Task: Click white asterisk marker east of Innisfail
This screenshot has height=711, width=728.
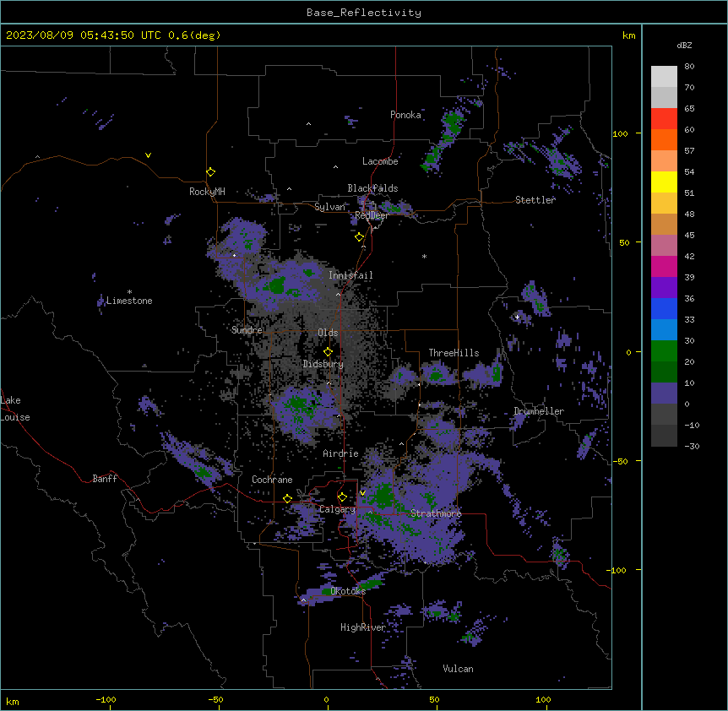Action: tap(424, 256)
